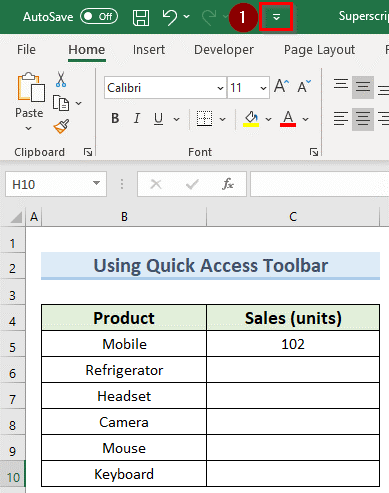The image size is (389, 493).
Task: Toggle Bold formatting
Action: pyautogui.click(x=115, y=118)
